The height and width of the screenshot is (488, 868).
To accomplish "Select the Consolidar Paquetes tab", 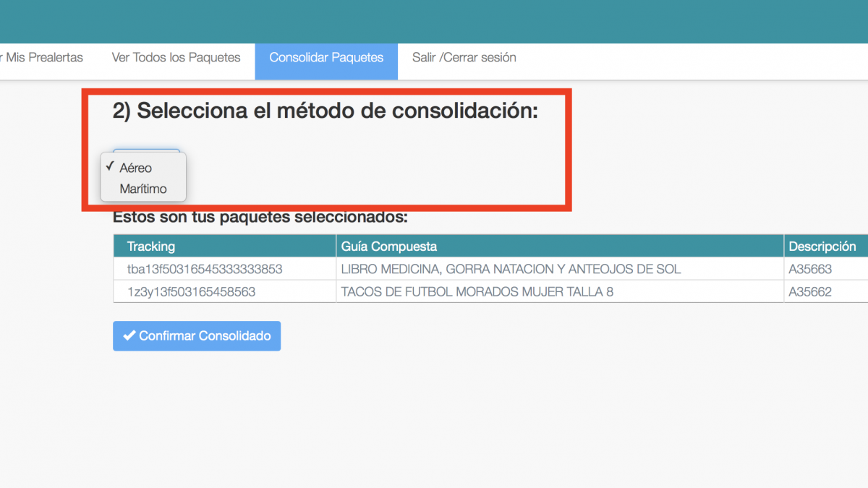I will (x=326, y=61).
